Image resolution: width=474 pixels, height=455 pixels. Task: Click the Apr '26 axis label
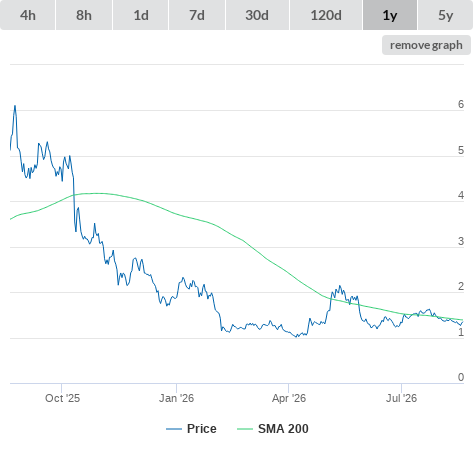289,398
